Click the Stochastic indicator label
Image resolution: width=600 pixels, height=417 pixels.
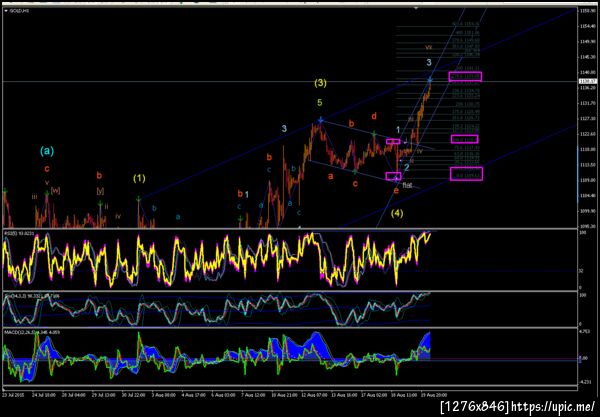pos(31,296)
